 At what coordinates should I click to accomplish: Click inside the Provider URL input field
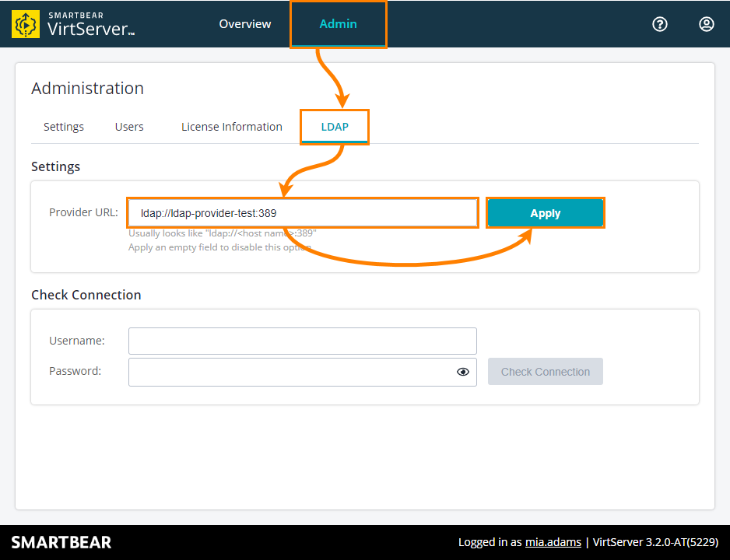point(302,212)
